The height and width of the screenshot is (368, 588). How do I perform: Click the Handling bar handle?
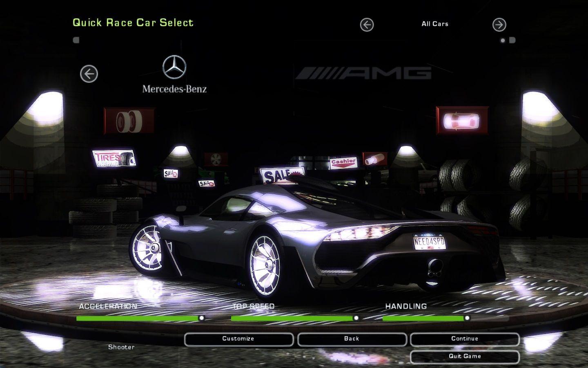pos(467,318)
